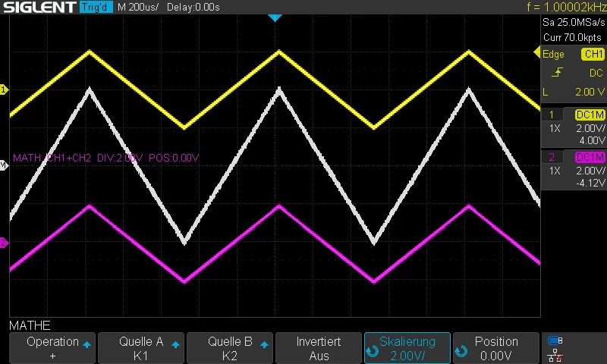Click the magenta channel 2 ground marker
Image resolution: width=607 pixels, height=364 pixels.
(x=4, y=243)
